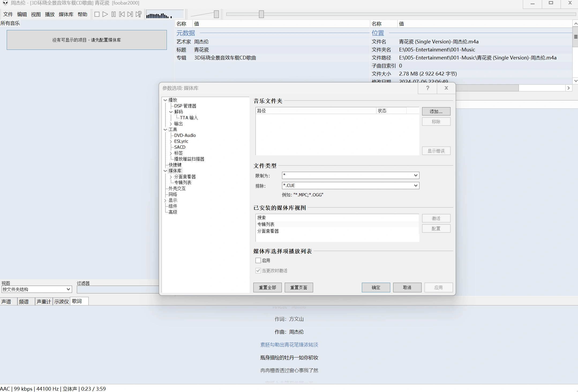Click the foobar2000 logo in title bar
The height and width of the screenshot is (392, 578).
coord(5,3)
